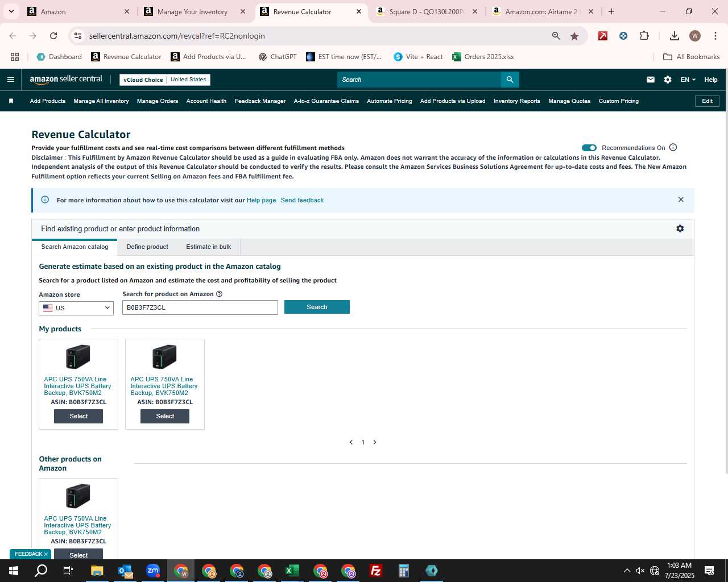
Task: Go to previous page of My products
Action: tap(351, 442)
